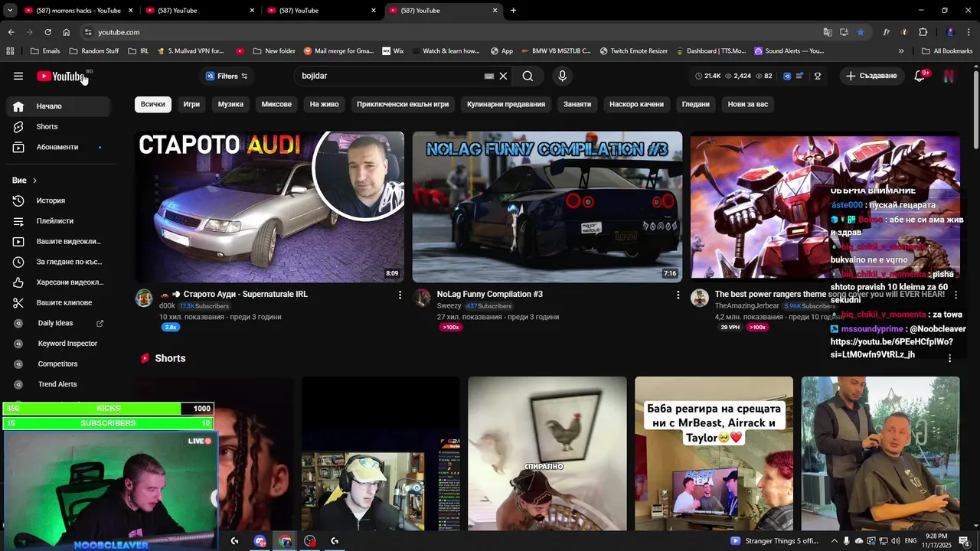The width and height of the screenshot is (980, 551).
Task: Select the Занаяти chip
Action: click(x=577, y=104)
